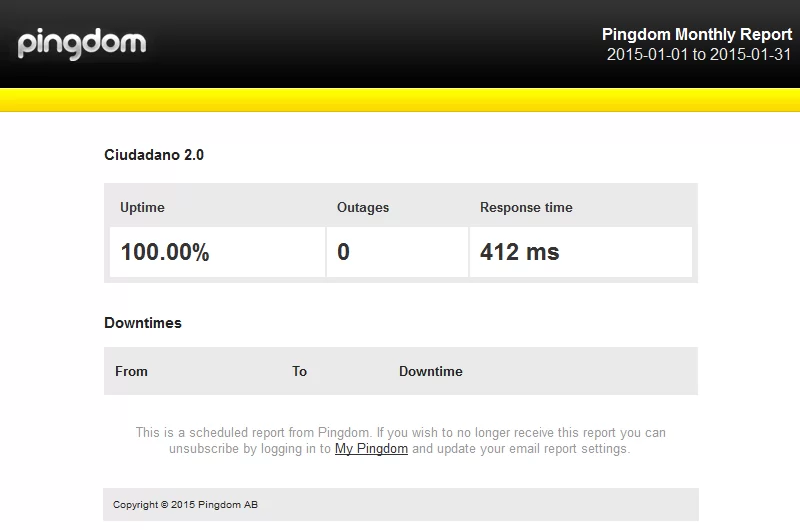The image size is (800, 530).
Task: Select the Downtimes section heading
Action: click(143, 323)
